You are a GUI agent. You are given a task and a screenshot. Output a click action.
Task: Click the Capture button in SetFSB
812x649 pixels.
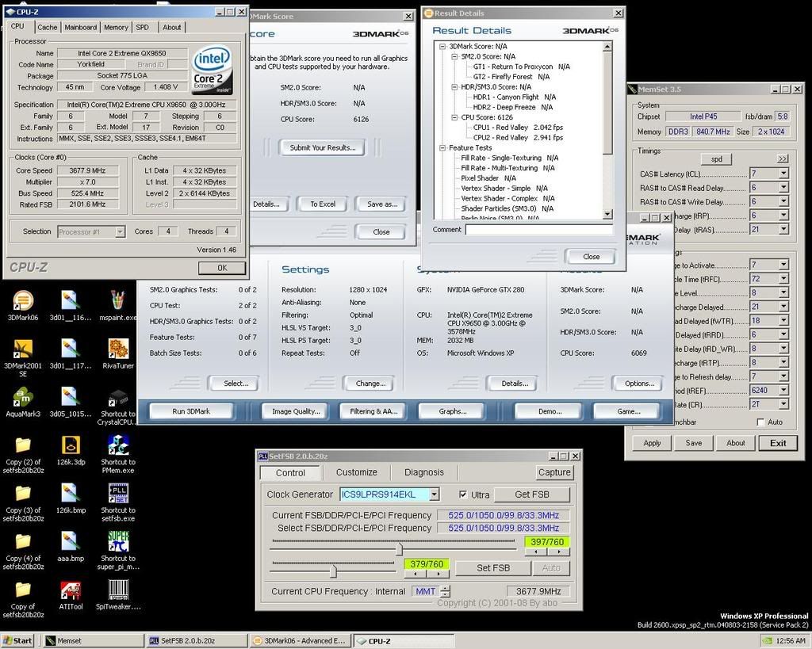(554, 472)
